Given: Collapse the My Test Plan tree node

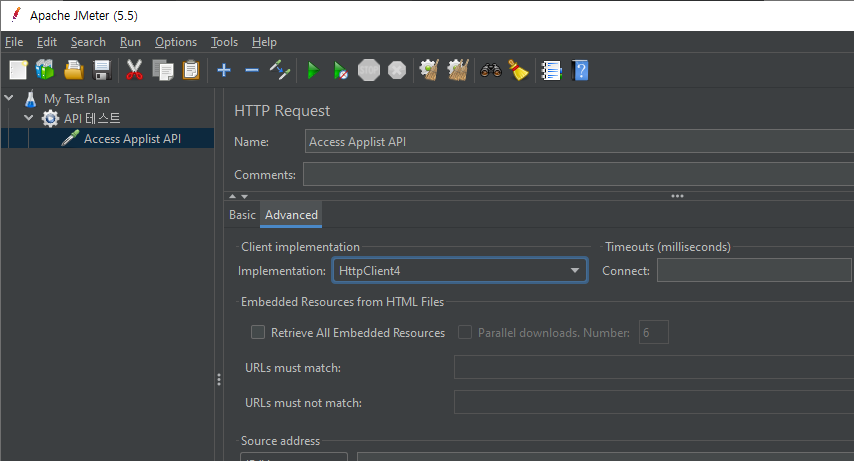Looking at the screenshot, I should [9, 98].
